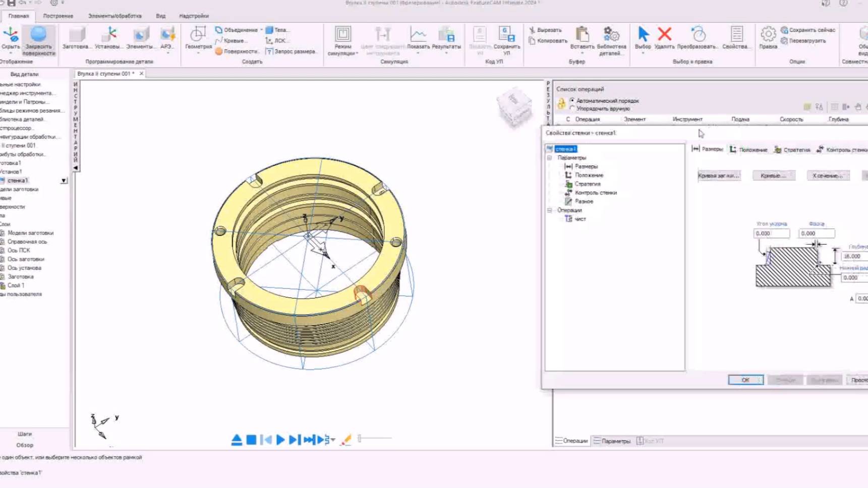Switch to the Построение ribbon tab
Screen dimensions: 868x488
pyautogui.click(x=58, y=16)
